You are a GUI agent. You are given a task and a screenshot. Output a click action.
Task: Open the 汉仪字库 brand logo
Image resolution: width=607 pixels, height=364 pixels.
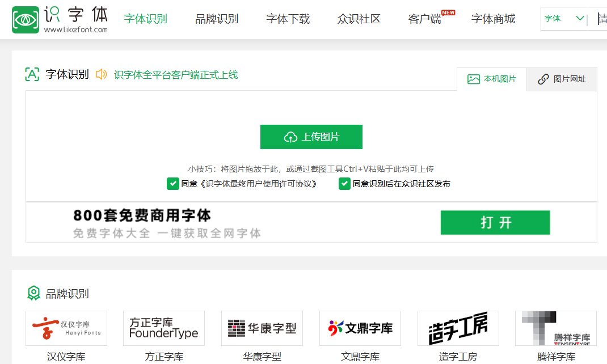pos(66,328)
